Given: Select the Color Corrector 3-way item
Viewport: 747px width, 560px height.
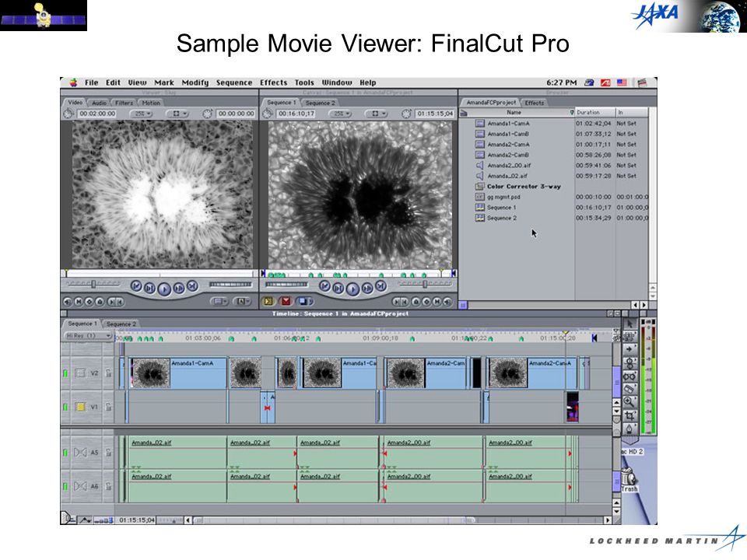Looking at the screenshot, I should point(524,186).
